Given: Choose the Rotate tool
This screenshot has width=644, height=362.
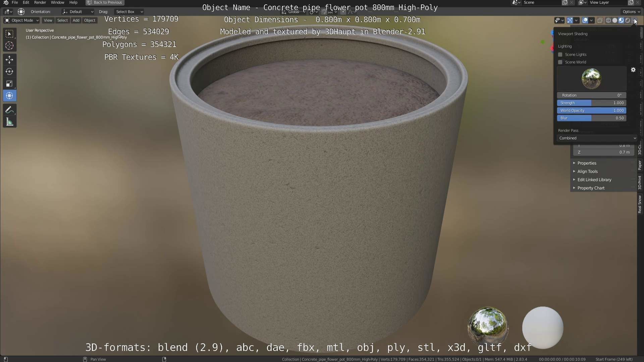Looking at the screenshot, I should pos(9,72).
